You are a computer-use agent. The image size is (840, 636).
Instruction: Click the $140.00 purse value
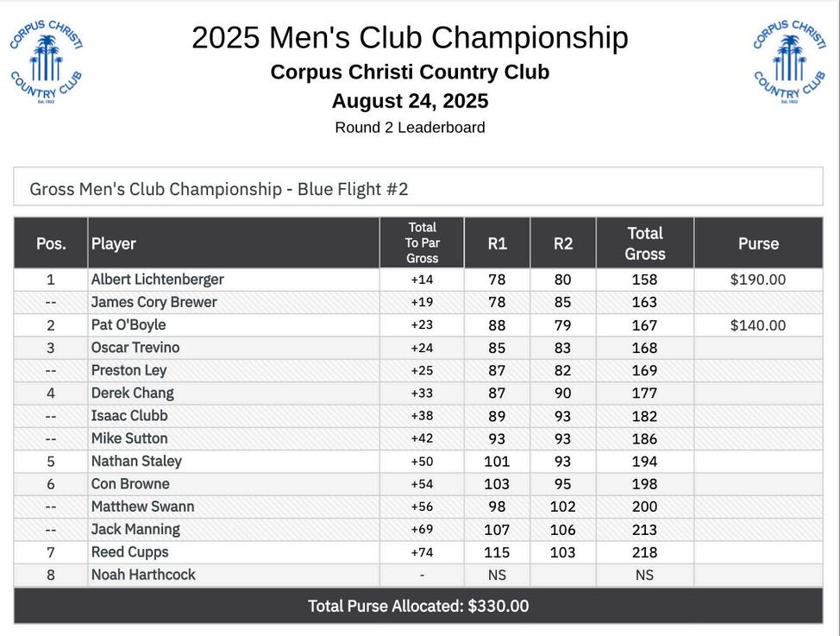tap(758, 325)
